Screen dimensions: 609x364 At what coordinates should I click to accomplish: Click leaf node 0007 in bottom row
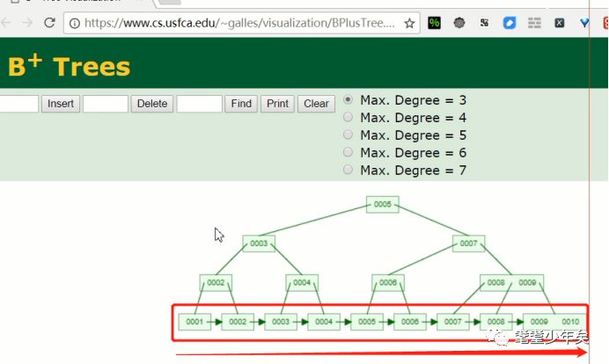coord(453,322)
